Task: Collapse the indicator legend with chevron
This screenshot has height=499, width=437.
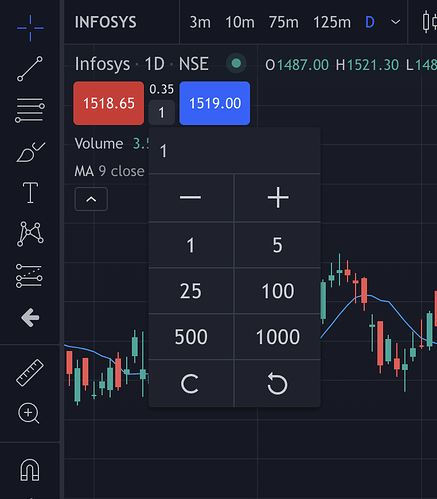Action: coord(91,199)
